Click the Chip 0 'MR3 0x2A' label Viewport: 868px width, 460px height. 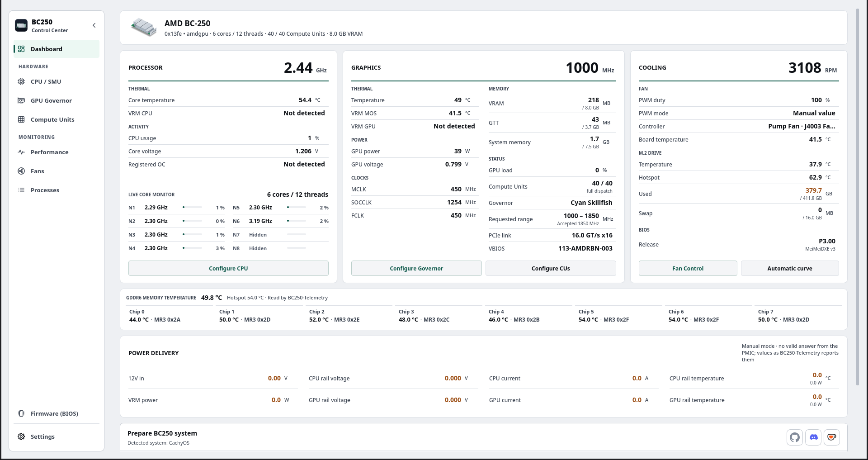[167, 319]
